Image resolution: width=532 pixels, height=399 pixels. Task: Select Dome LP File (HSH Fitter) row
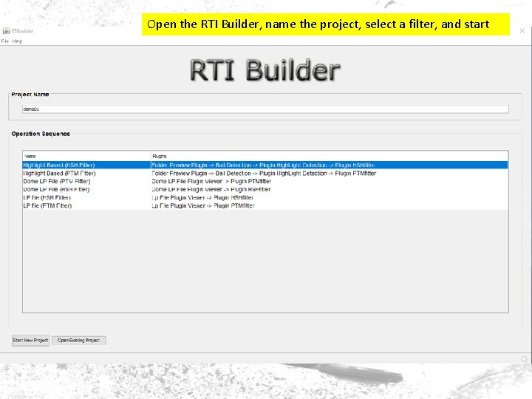tap(265, 189)
